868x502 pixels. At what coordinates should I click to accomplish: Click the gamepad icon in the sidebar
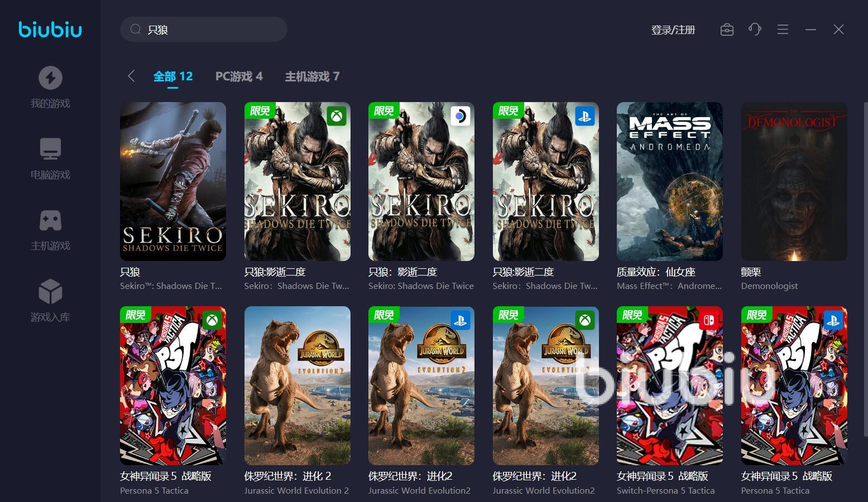50,220
